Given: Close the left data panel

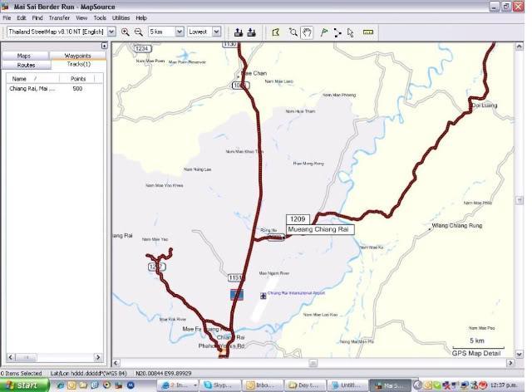Looking at the screenshot, I should tap(104, 46).
